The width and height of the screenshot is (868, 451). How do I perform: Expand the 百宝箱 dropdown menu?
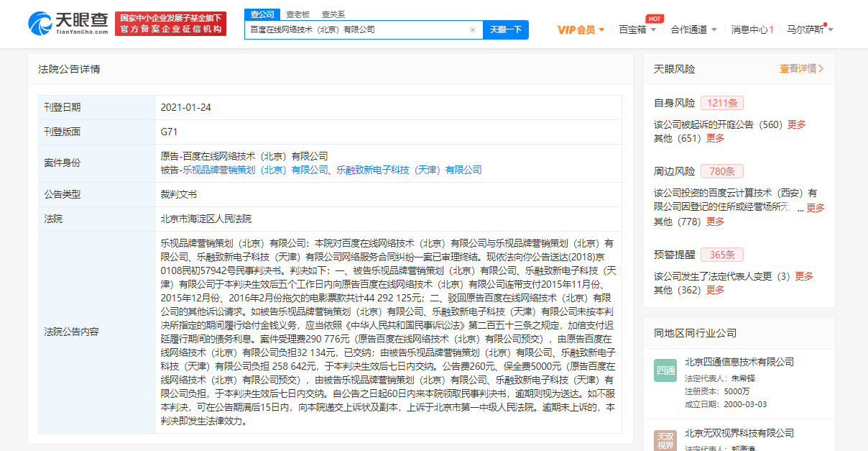[638, 30]
